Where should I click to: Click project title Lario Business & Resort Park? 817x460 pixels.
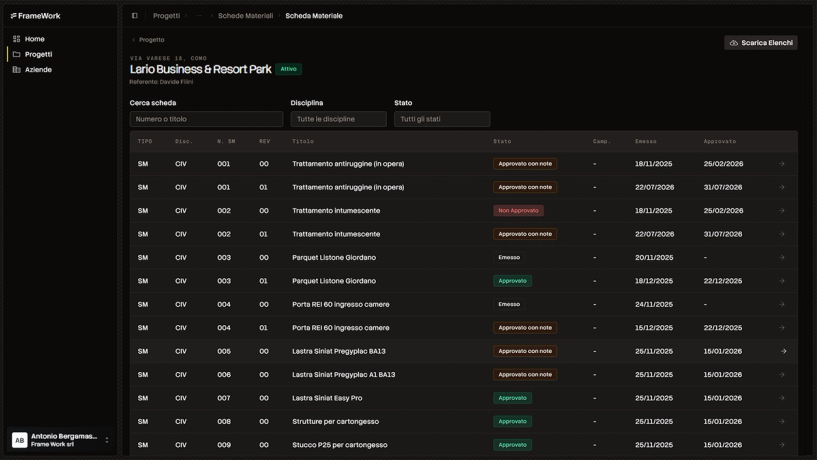click(201, 69)
